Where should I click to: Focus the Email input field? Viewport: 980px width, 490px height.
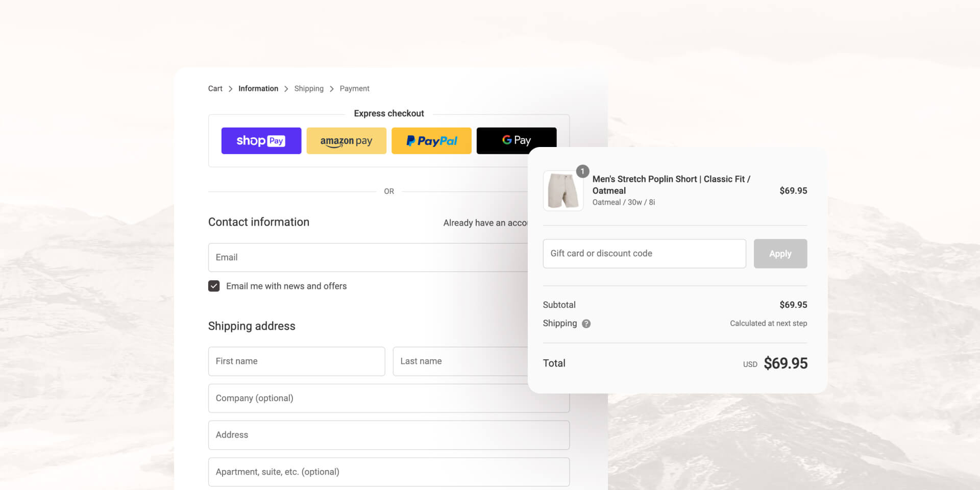coord(367,257)
